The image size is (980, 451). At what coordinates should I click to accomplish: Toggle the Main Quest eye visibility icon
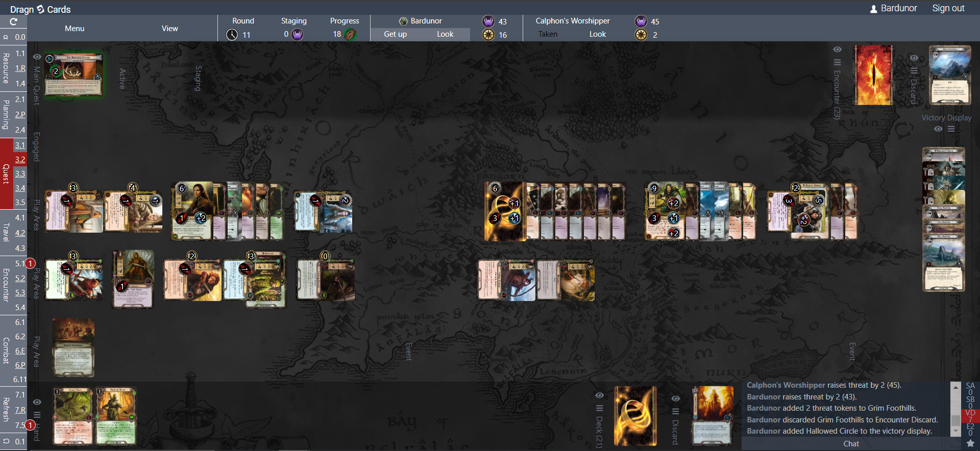pyautogui.click(x=37, y=57)
